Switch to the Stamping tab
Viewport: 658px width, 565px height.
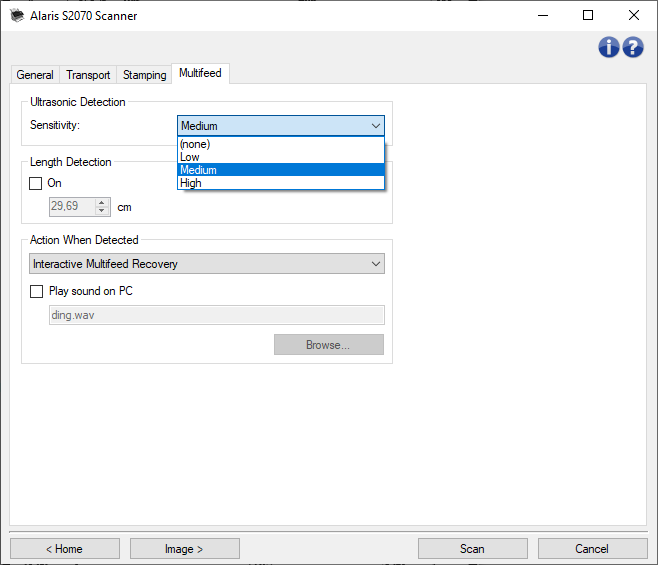[x=144, y=75]
